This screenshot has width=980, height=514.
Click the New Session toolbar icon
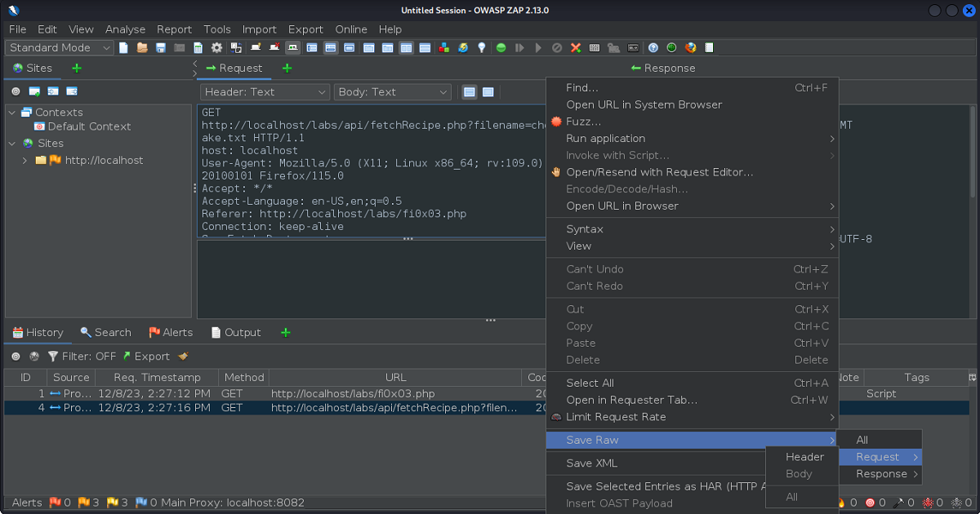(124, 48)
